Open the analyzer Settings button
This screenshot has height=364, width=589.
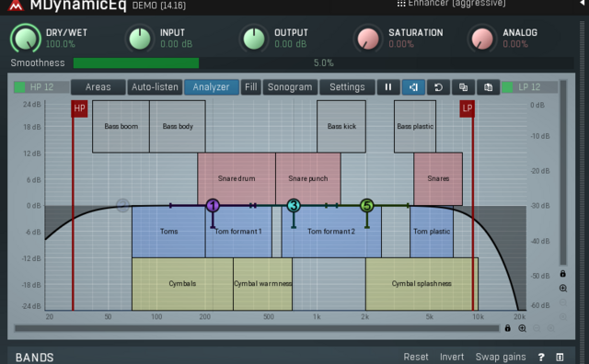click(347, 87)
